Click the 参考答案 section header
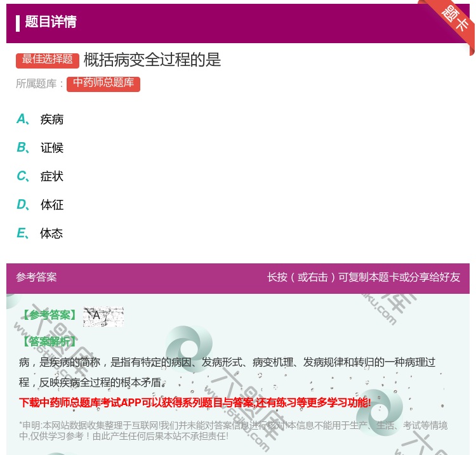This screenshot has height=455, width=476. [36, 277]
